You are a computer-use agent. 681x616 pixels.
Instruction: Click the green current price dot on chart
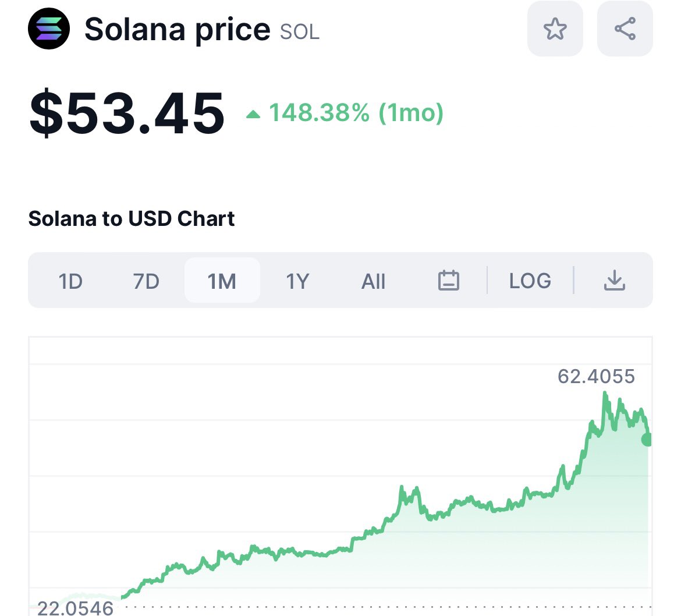646,439
